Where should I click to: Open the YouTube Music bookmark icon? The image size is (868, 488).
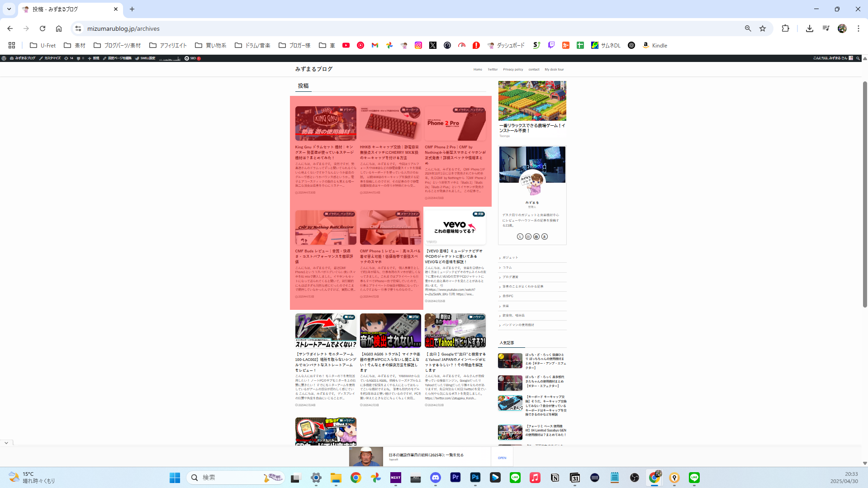pyautogui.click(x=360, y=45)
